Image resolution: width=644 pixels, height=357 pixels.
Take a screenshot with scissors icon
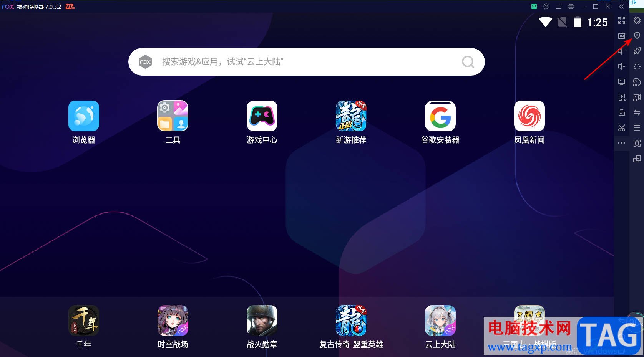point(622,128)
